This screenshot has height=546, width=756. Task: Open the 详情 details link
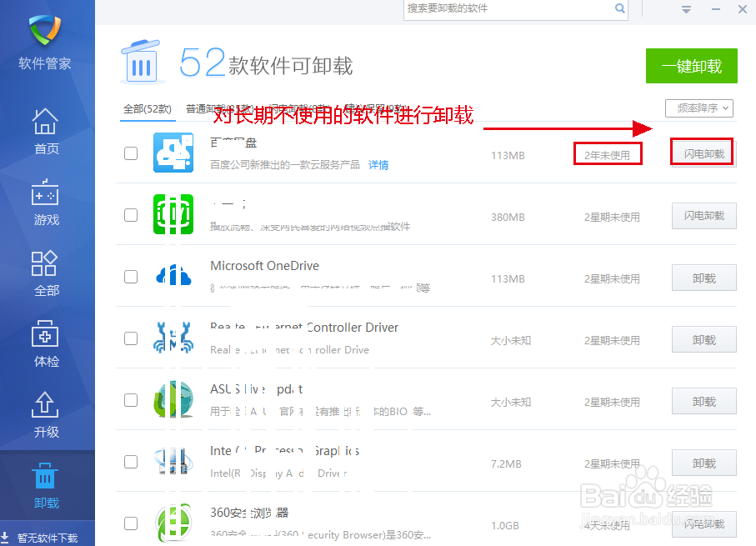[x=378, y=165]
